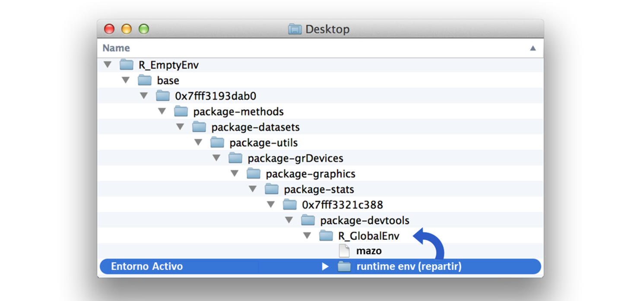This screenshot has height=301, width=644.
Task: Collapse the package-datasets disclosure triangle
Action: click(x=180, y=127)
